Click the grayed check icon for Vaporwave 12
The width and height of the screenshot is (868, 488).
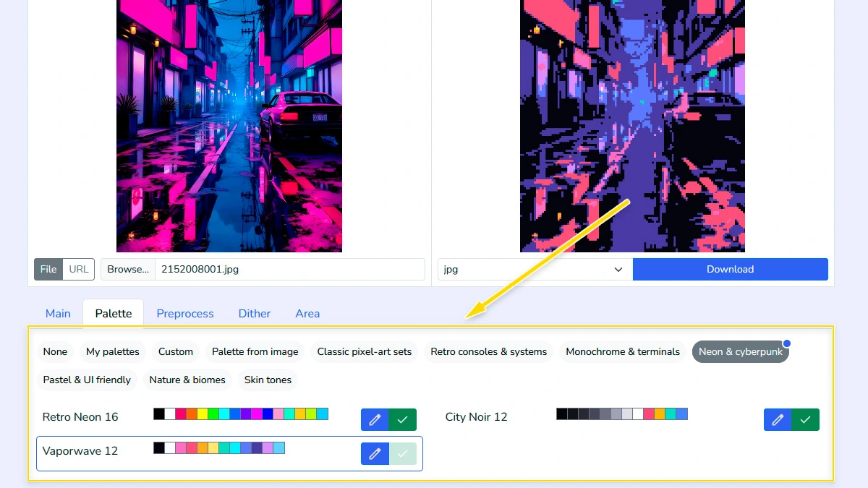click(402, 454)
